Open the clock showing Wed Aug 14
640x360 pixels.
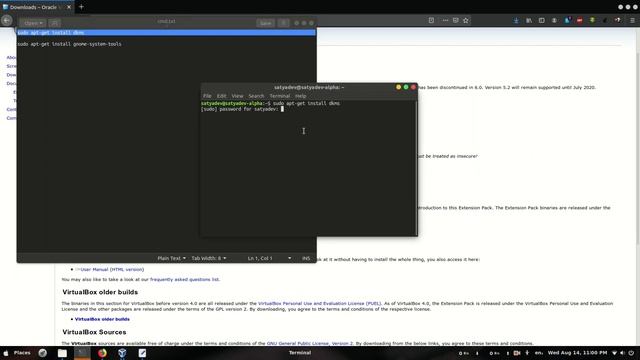(577, 353)
